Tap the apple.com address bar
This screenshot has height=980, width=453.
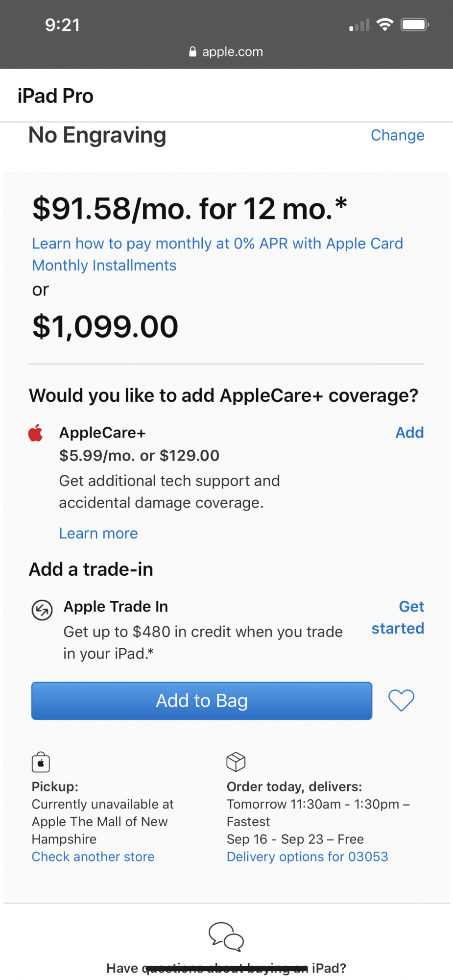226,51
